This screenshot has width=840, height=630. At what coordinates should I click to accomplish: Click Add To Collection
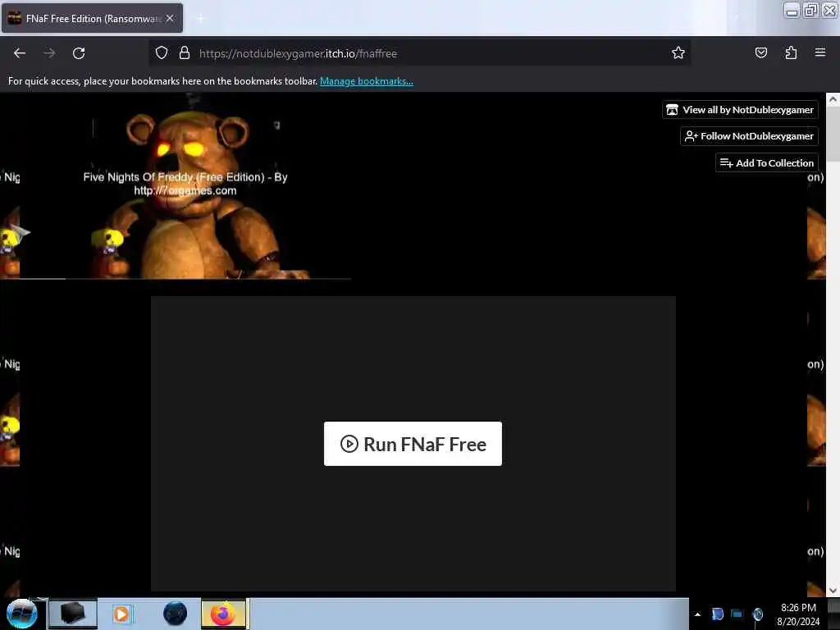[x=767, y=163]
